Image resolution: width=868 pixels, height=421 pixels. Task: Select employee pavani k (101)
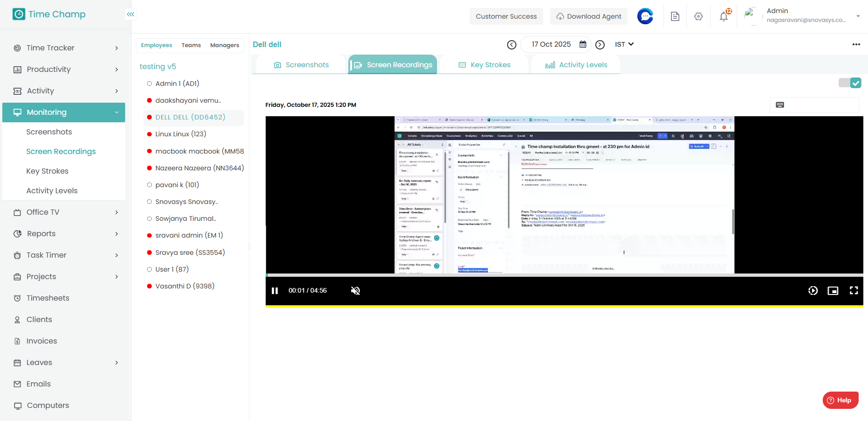pyautogui.click(x=177, y=185)
